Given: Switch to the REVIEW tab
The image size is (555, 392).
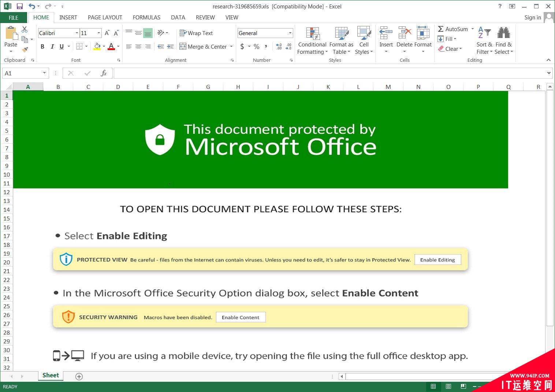Looking at the screenshot, I should pos(205,18).
